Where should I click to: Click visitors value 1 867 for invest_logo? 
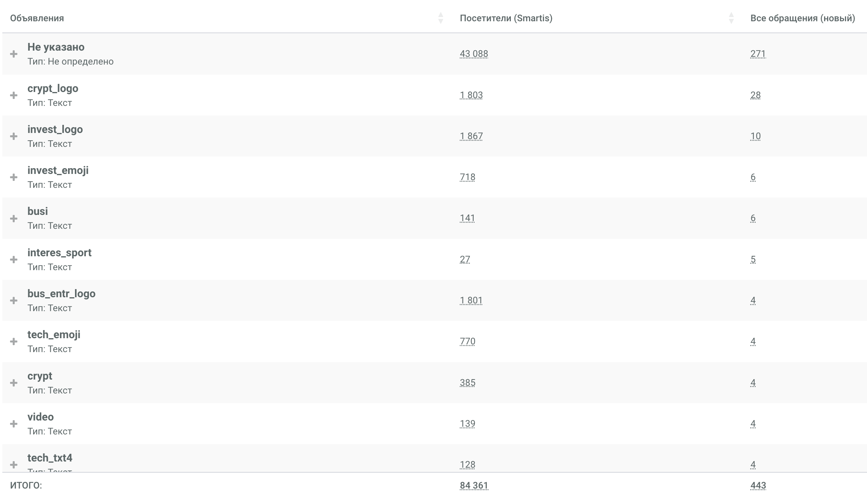[x=471, y=136]
